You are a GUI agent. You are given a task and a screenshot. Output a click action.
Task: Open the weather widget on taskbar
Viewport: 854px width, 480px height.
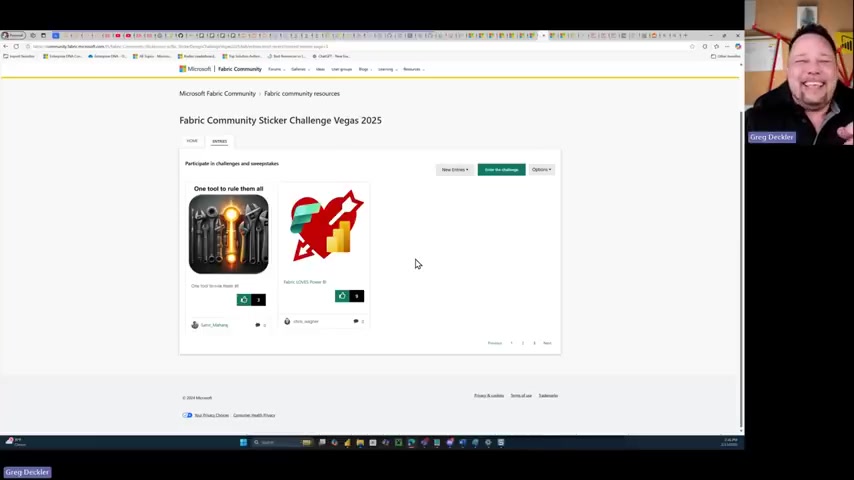[x=16, y=442]
